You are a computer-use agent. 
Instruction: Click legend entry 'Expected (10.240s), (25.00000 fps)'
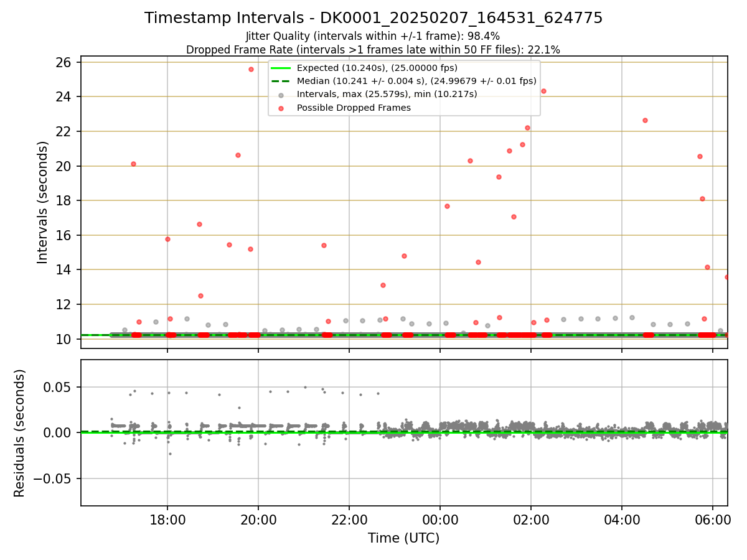pyautogui.click(x=377, y=68)
